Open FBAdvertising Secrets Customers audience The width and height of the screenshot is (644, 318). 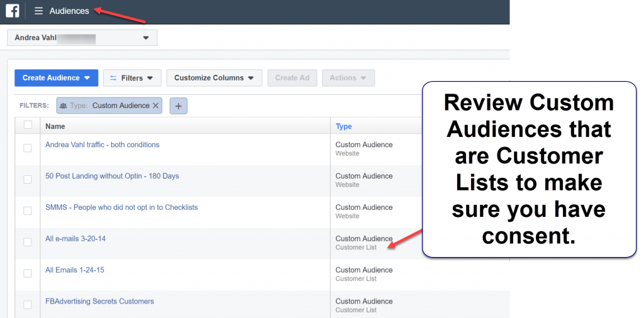coord(100,302)
